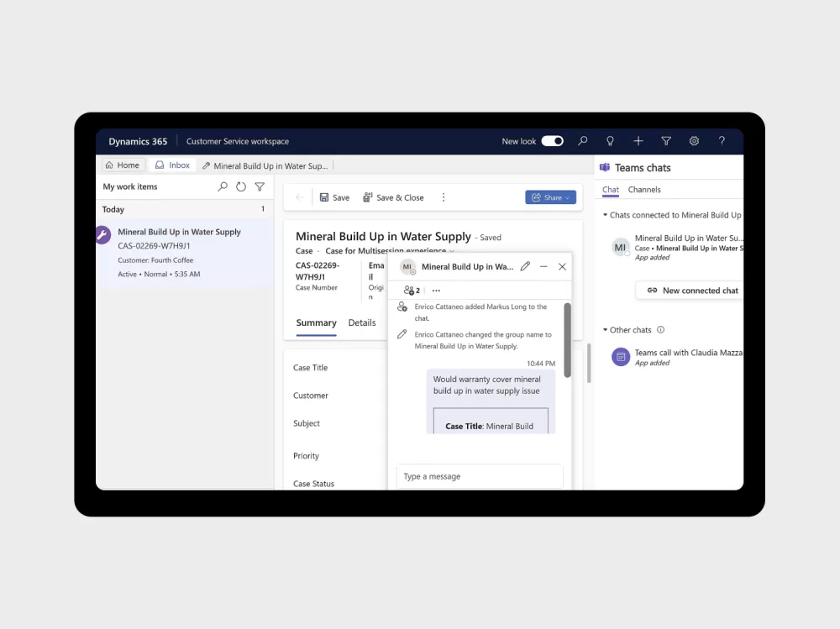Open search in the top navigation bar
The width and height of the screenshot is (840, 629).
tap(582, 141)
